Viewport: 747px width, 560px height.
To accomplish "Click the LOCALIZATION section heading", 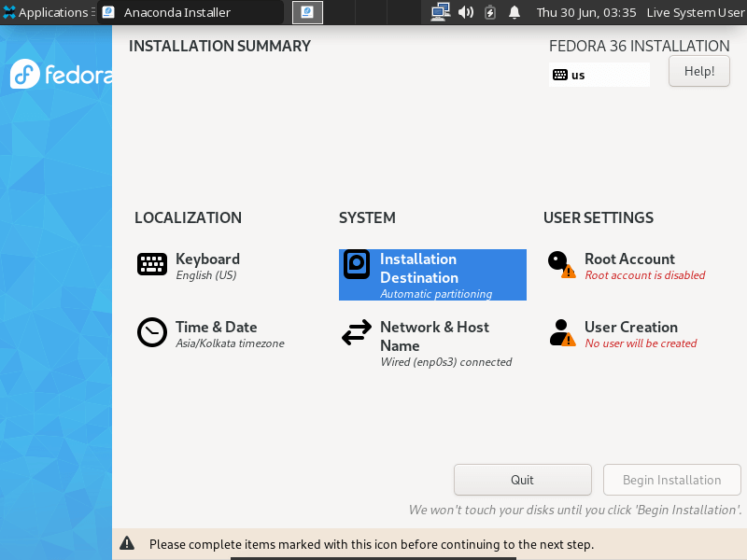I will [x=189, y=217].
